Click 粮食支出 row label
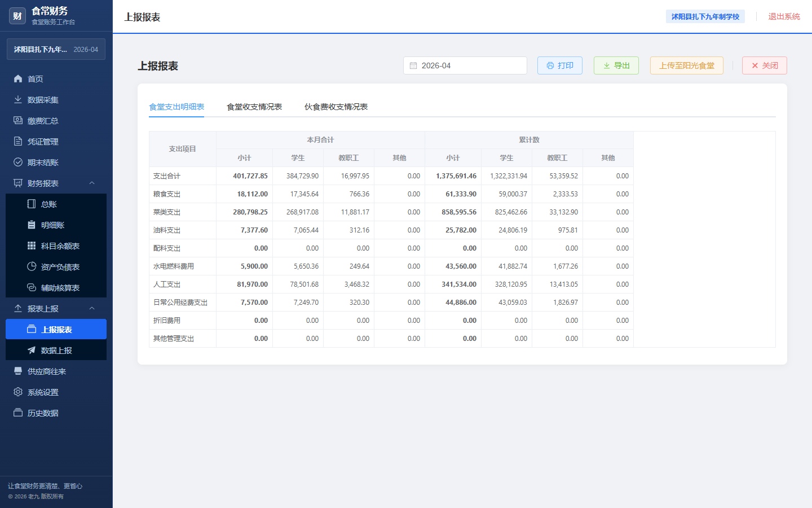Screen dimensions: 812x508 coord(167,194)
